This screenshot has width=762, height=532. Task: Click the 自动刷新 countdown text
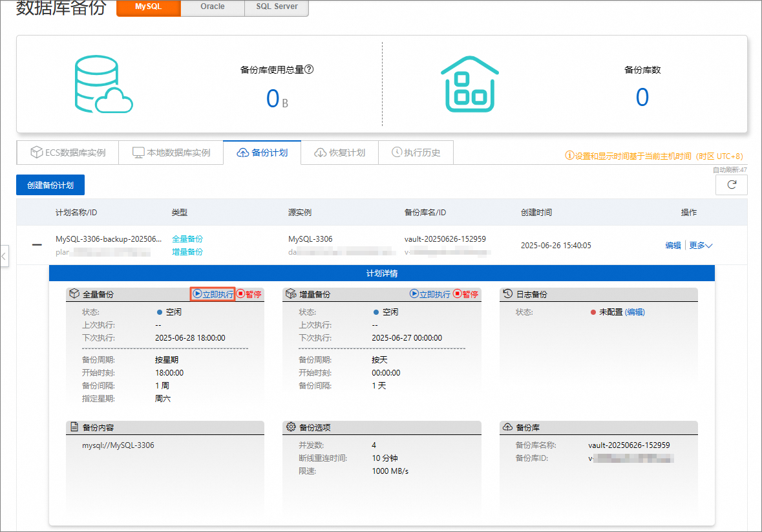[730, 169]
